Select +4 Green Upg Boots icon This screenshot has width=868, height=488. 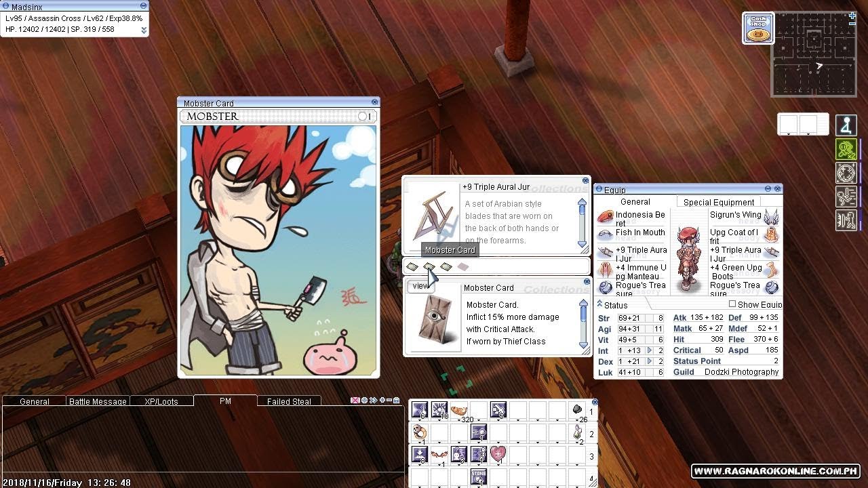click(x=771, y=270)
